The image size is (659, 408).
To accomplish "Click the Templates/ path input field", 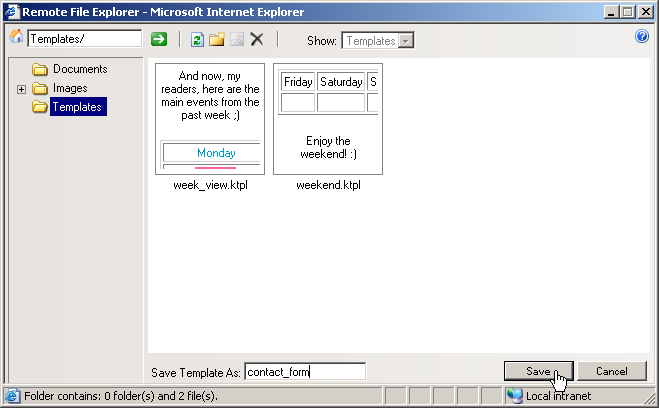I will pyautogui.click(x=85, y=39).
